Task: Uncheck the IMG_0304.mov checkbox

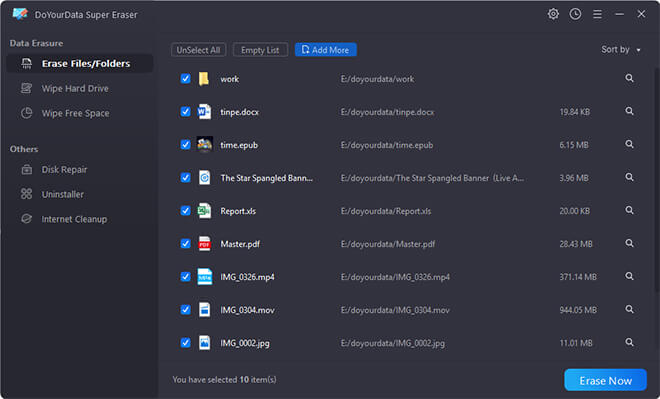Action: click(x=186, y=310)
